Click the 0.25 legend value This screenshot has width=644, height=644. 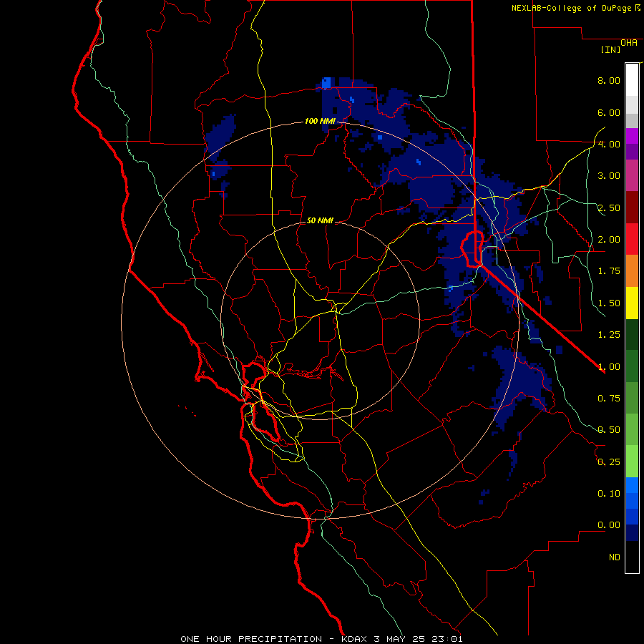tap(609, 462)
